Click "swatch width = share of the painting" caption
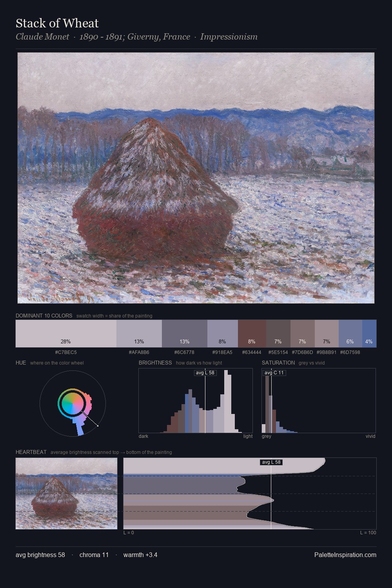 (114, 316)
